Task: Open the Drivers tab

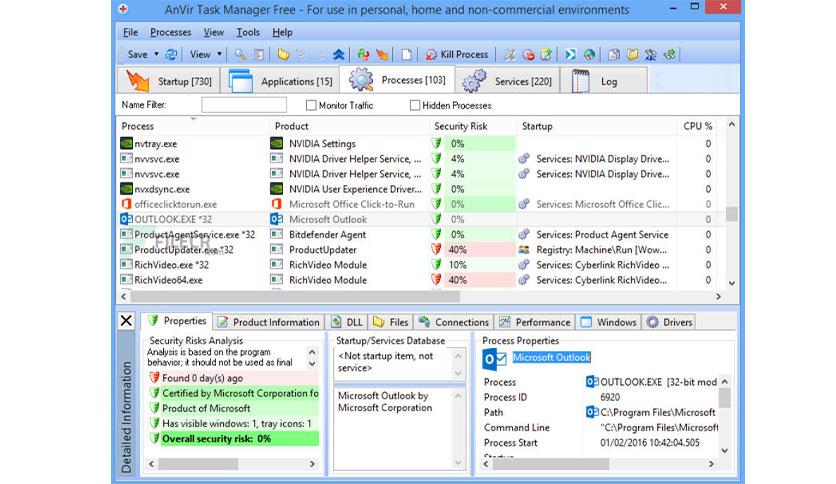Action: (669, 322)
